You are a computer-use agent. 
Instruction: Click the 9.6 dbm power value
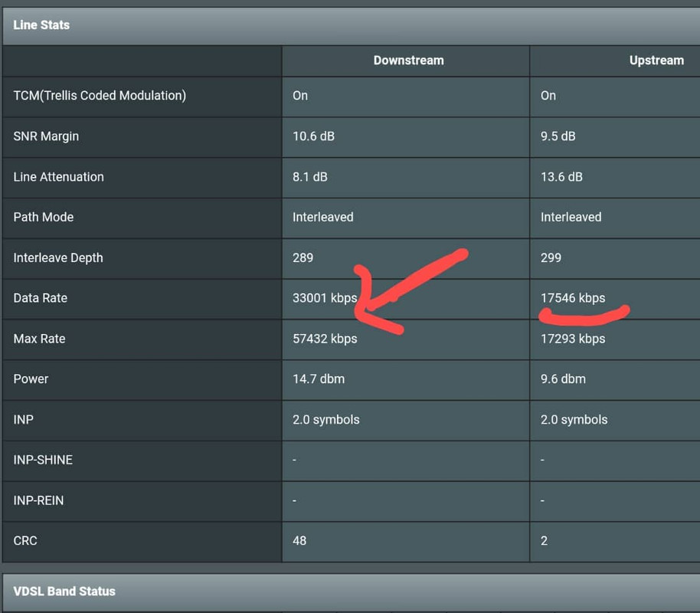(563, 379)
